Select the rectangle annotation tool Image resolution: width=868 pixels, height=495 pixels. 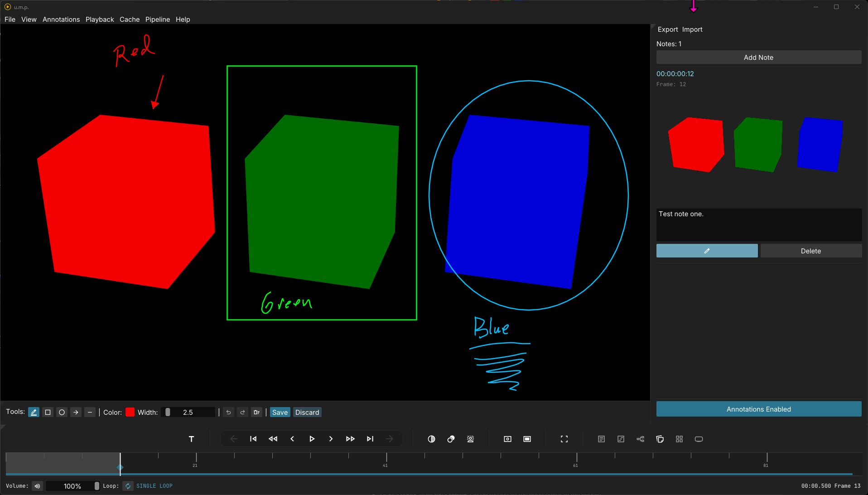[x=48, y=412]
